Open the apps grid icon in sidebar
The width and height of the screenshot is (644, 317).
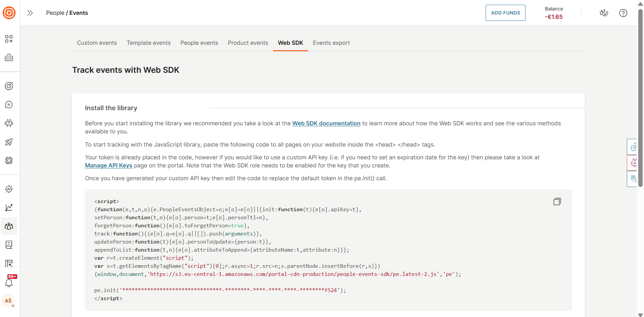click(x=9, y=39)
